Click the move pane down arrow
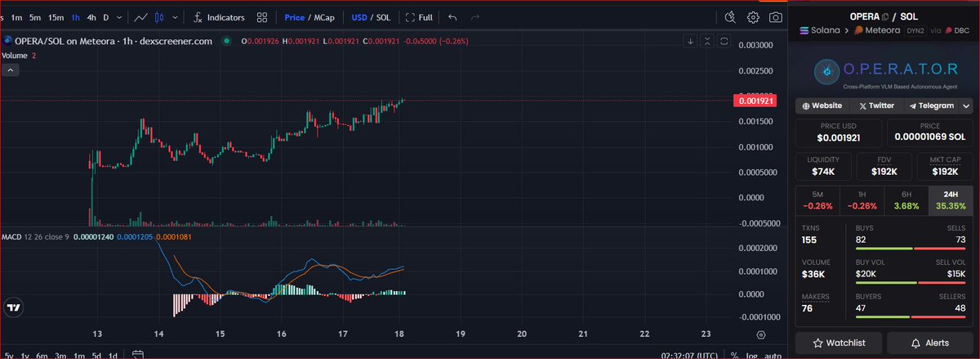 coord(691,40)
